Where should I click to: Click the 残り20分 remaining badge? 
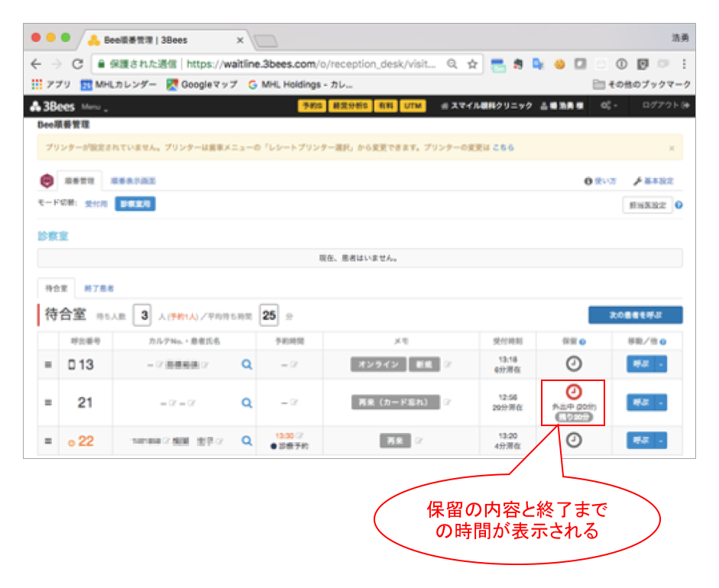tap(574, 417)
